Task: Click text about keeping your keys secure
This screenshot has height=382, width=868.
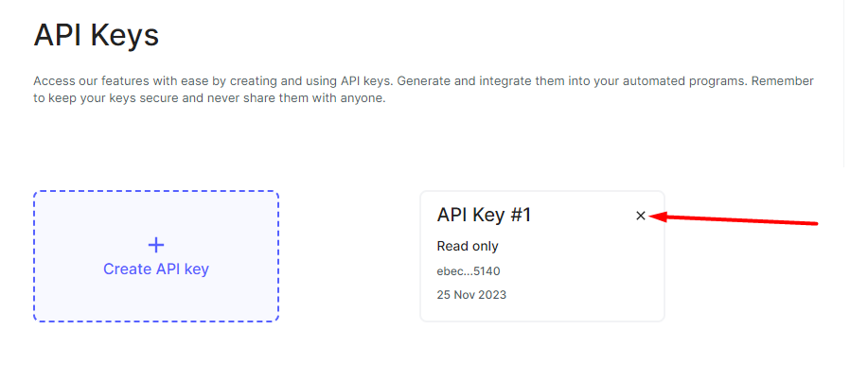Action: [208, 100]
